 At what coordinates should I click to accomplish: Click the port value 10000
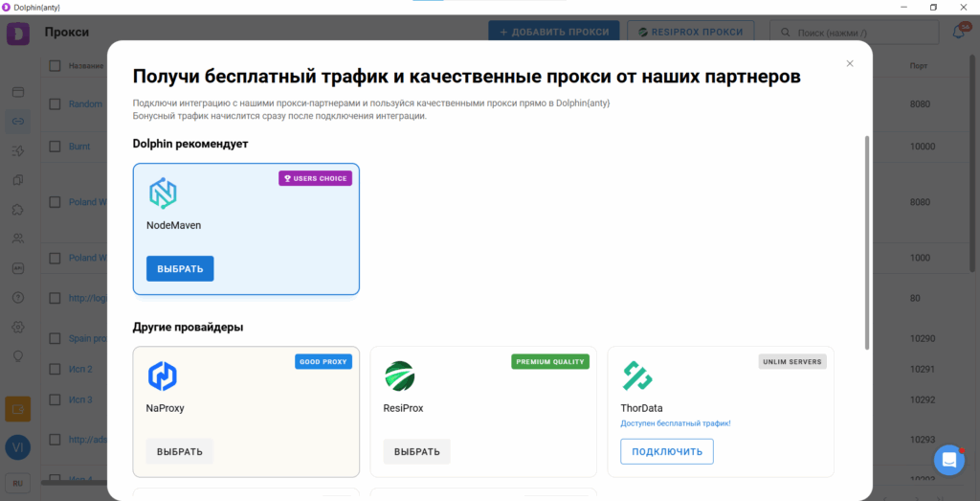(923, 147)
